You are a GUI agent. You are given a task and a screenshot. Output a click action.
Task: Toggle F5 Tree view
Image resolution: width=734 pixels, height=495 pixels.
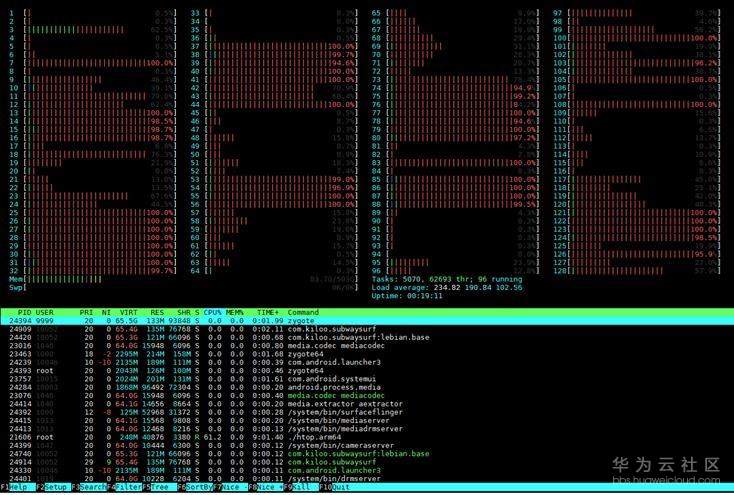pyautogui.click(x=161, y=487)
